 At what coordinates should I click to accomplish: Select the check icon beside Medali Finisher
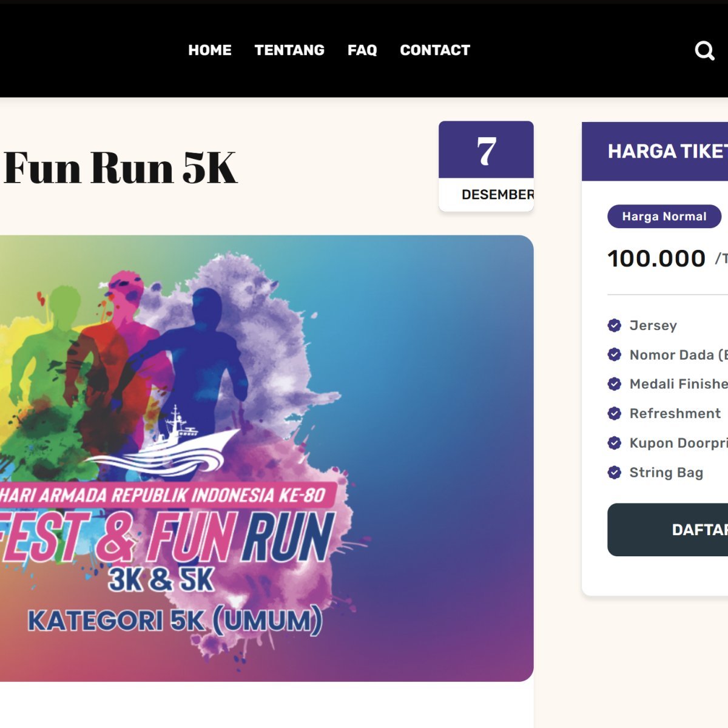pos(614,384)
